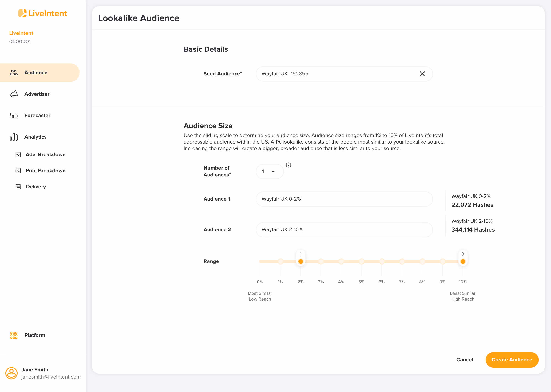This screenshot has width=551, height=392.
Task: Edit the Audience 1 name field
Action: (344, 199)
